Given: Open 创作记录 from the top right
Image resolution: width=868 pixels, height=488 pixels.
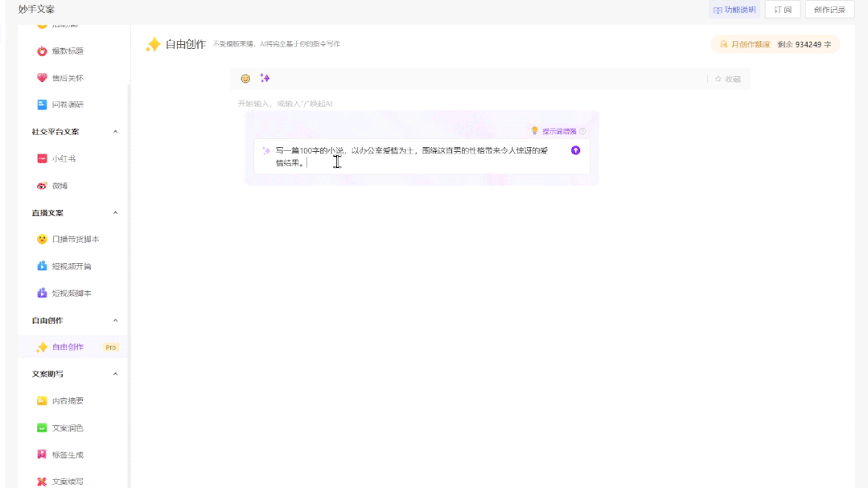Looking at the screenshot, I should click(829, 10).
